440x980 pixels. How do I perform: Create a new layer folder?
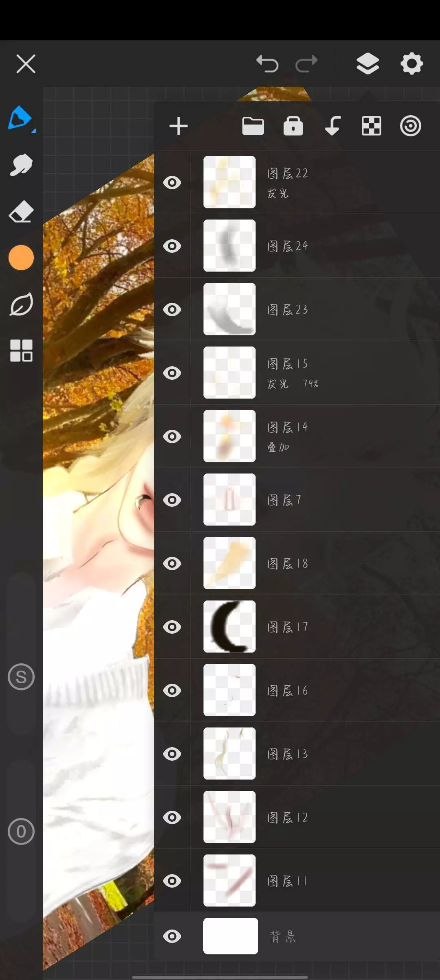pyautogui.click(x=253, y=126)
